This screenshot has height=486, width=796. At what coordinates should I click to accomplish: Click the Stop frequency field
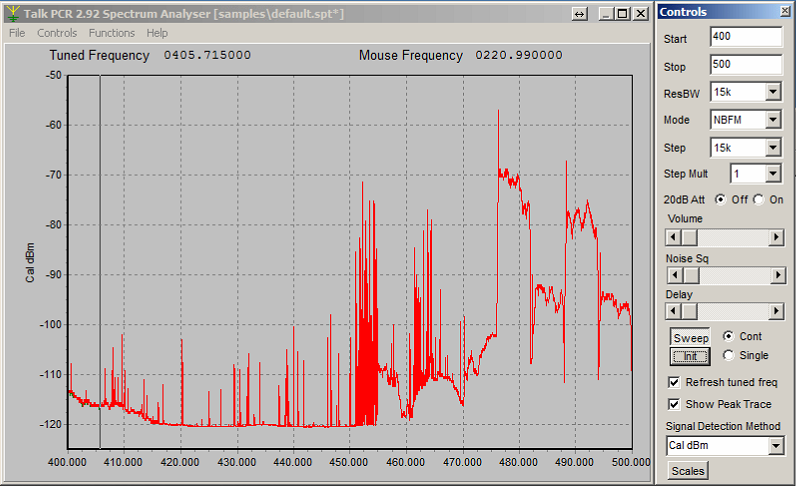click(x=746, y=65)
